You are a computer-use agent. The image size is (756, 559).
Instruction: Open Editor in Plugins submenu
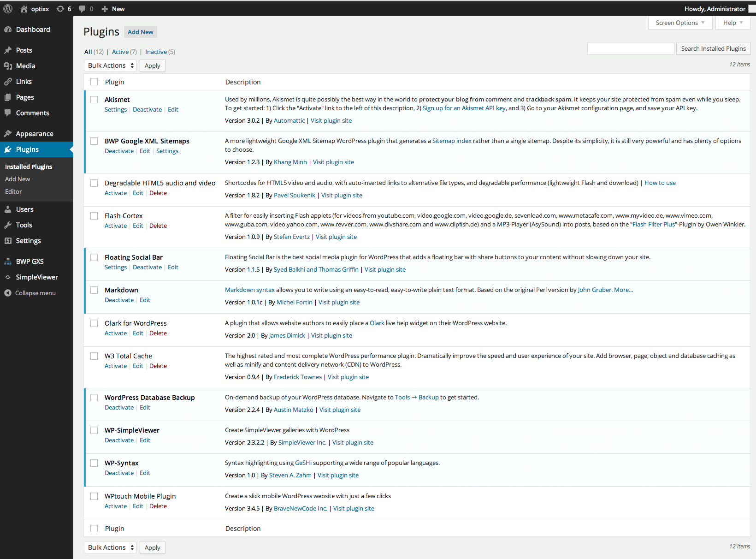click(13, 191)
